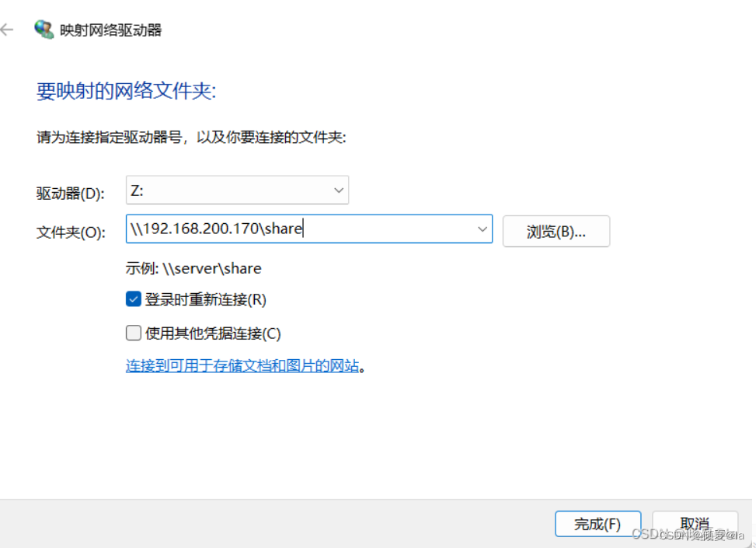Go back with the back arrow
Image resolution: width=756 pixels, height=548 pixels.
click(x=7, y=30)
